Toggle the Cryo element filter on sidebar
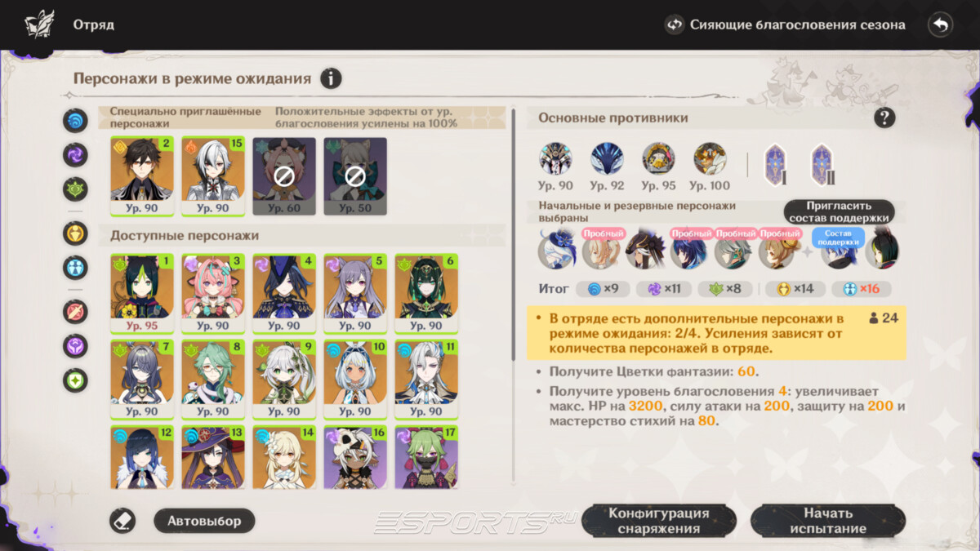 (75, 267)
